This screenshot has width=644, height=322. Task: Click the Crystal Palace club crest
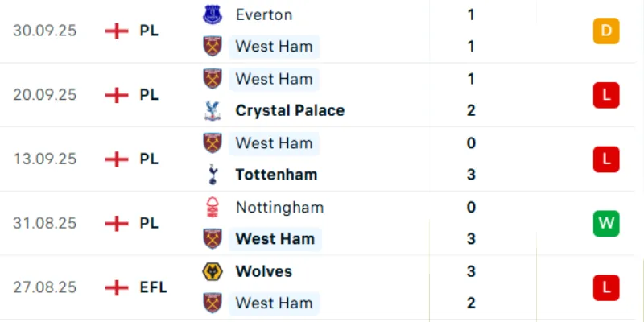pyautogui.click(x=212, y=110)
